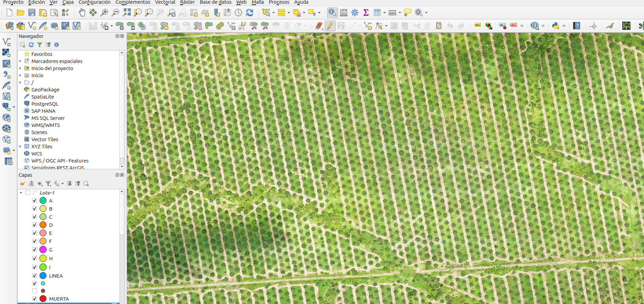Screen dimensions: 644x304
Task: Uncheck the D category checkbox
Action: 35,225
